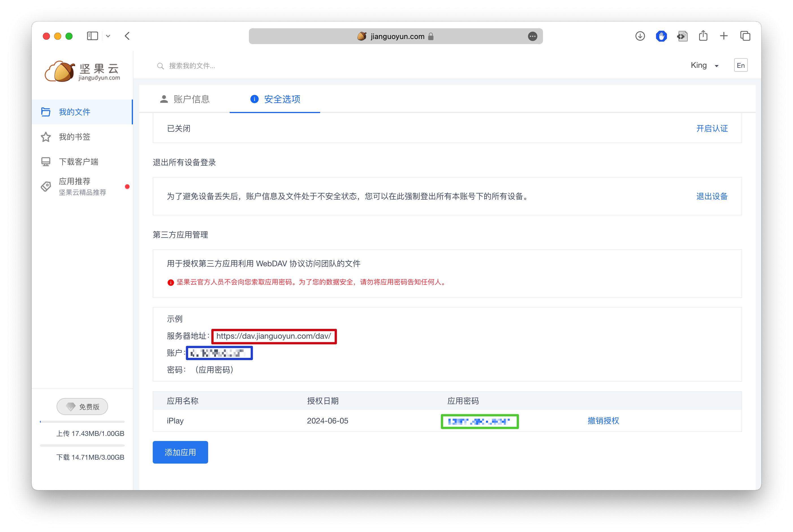Viewport: 793px width, 532px height.
Task: Click the search magnifier icon
Action: coord(161,66)
